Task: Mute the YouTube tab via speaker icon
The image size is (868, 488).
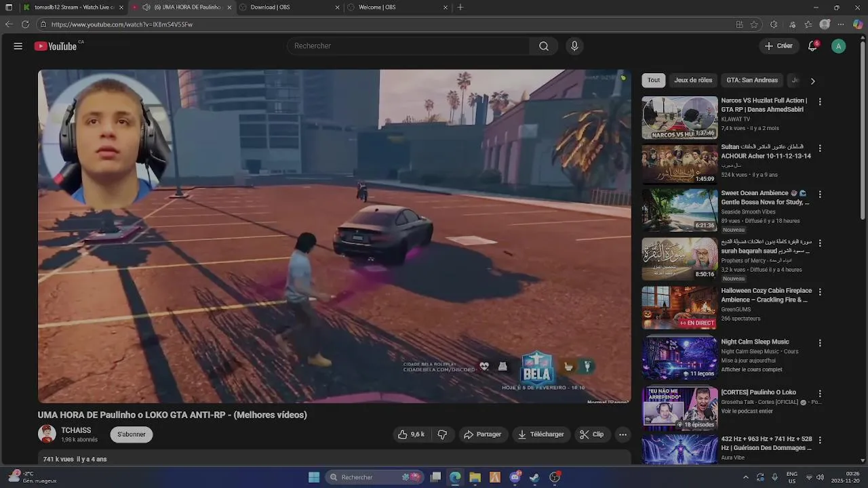Action: point(146,7)
